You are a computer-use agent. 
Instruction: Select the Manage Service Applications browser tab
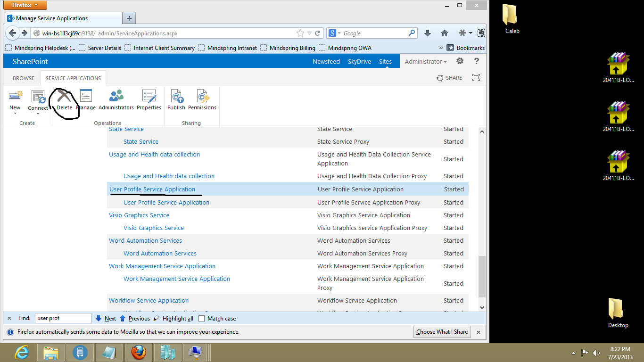pos(63,18)
